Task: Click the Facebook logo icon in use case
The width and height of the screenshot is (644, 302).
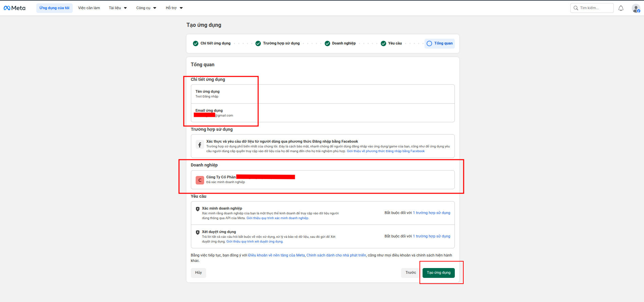Action: 200,145
